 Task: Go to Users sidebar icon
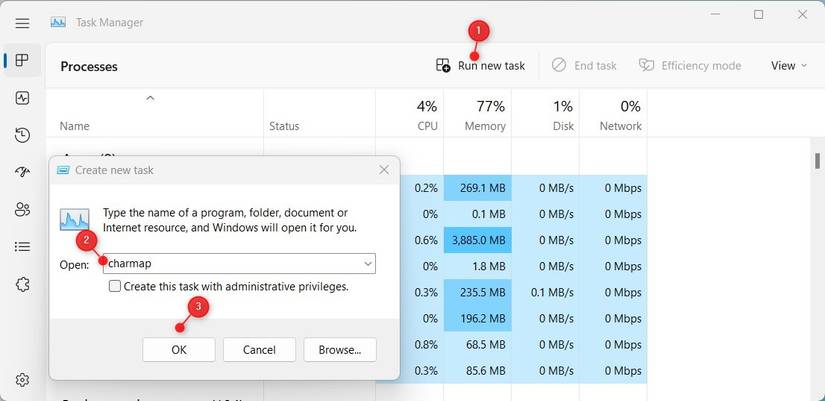coord(22,209)
